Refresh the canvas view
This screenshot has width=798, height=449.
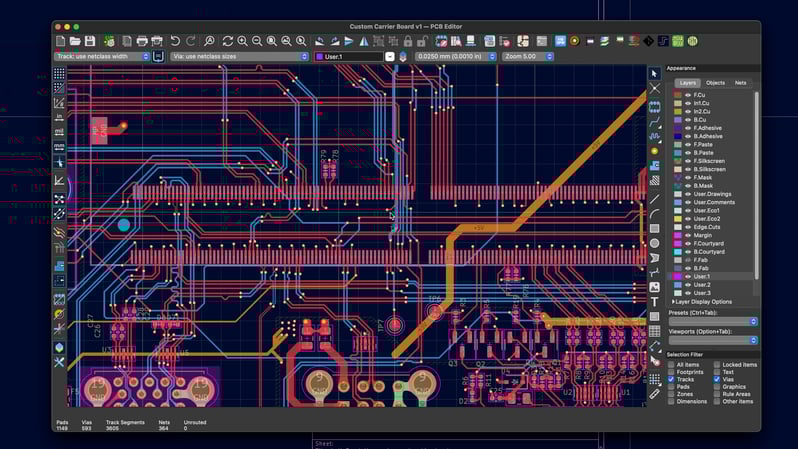pyautogui.click(x=227, y=41)
